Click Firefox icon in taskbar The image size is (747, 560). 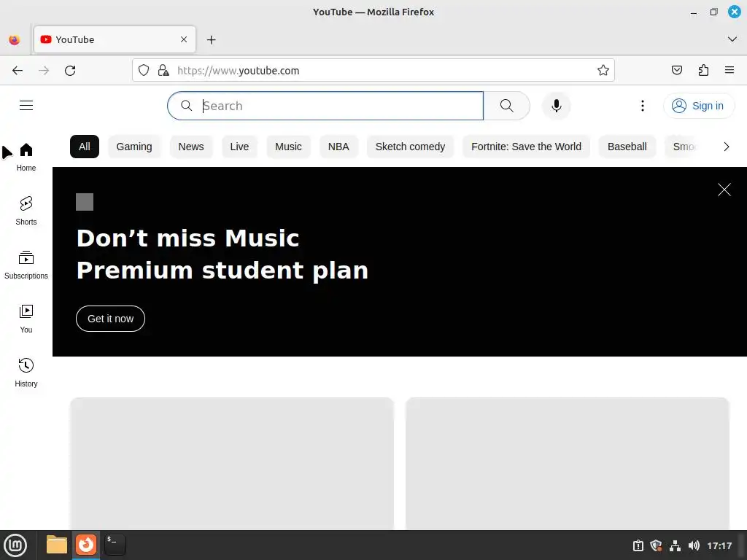86,545
